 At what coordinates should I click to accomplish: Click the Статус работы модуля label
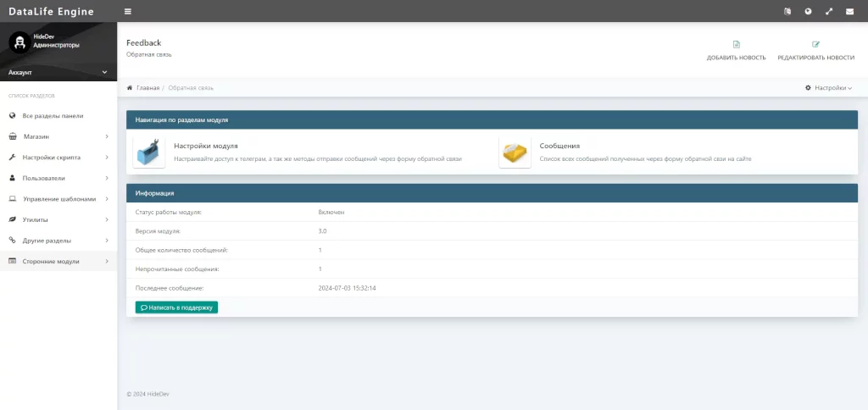tap(169, 213)
